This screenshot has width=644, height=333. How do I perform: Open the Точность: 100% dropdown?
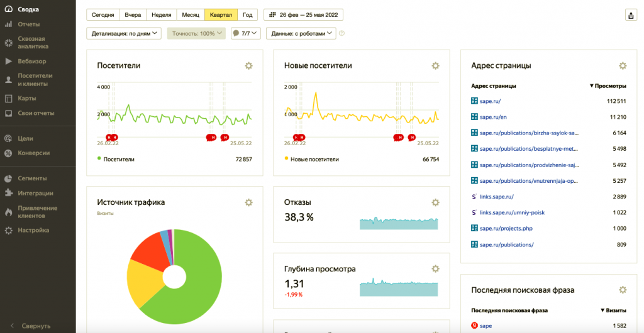[196, 34]
